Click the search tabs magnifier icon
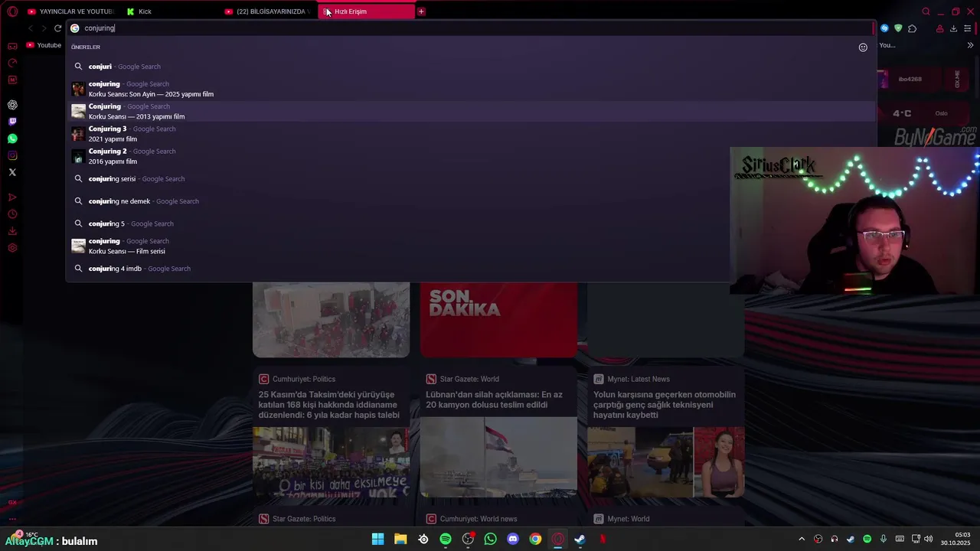This screenshot has height=551, width=980. (926, 11)
